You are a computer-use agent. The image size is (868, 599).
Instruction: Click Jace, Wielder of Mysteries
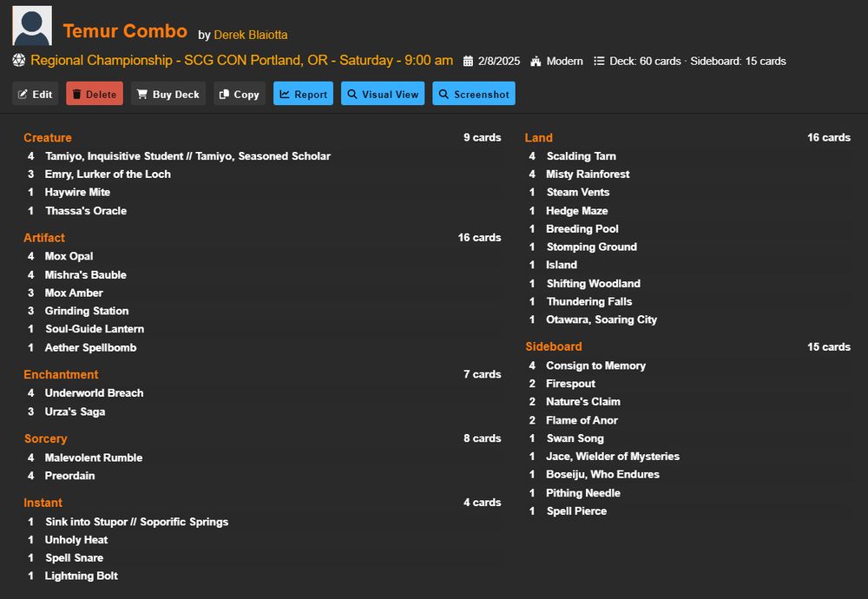coord(613,456)
